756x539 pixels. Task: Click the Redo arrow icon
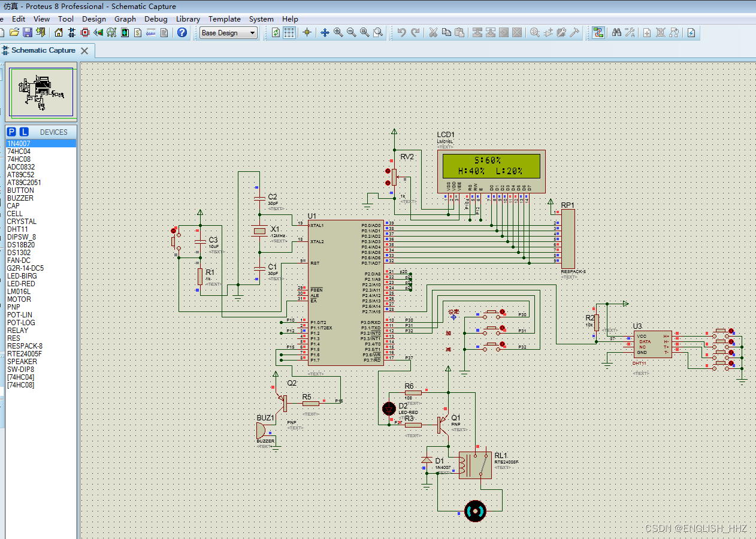click(415, 32)
